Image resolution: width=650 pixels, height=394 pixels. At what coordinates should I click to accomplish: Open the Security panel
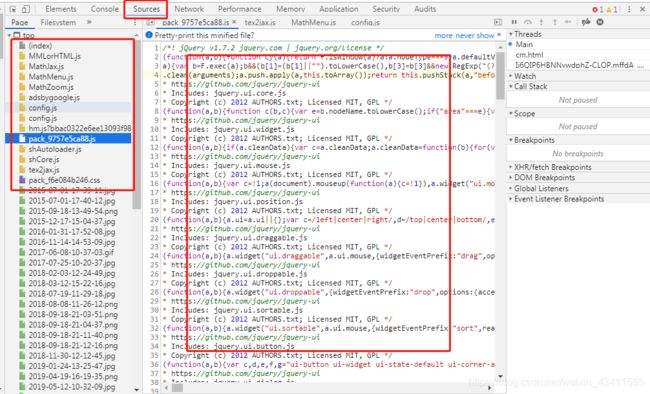[386, 9]
